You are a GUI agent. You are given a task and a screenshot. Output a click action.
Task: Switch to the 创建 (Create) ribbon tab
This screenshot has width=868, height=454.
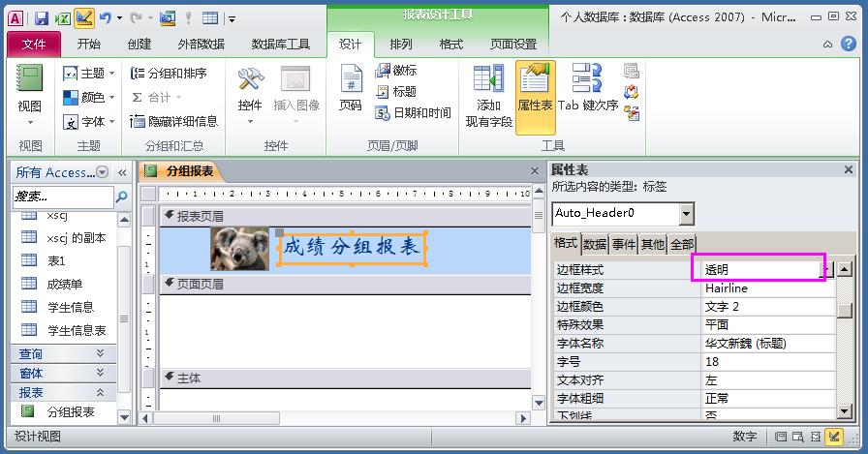tap(139, 45)
